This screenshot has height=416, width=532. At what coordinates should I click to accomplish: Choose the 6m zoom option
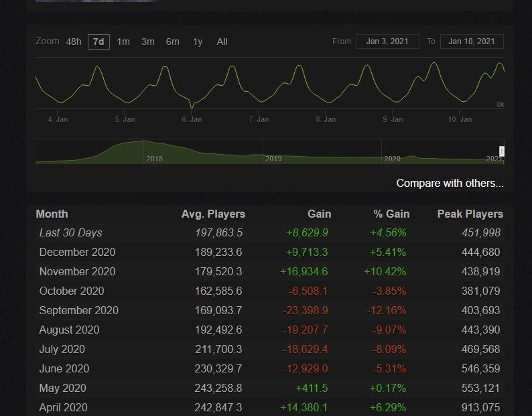click(172, 42)
